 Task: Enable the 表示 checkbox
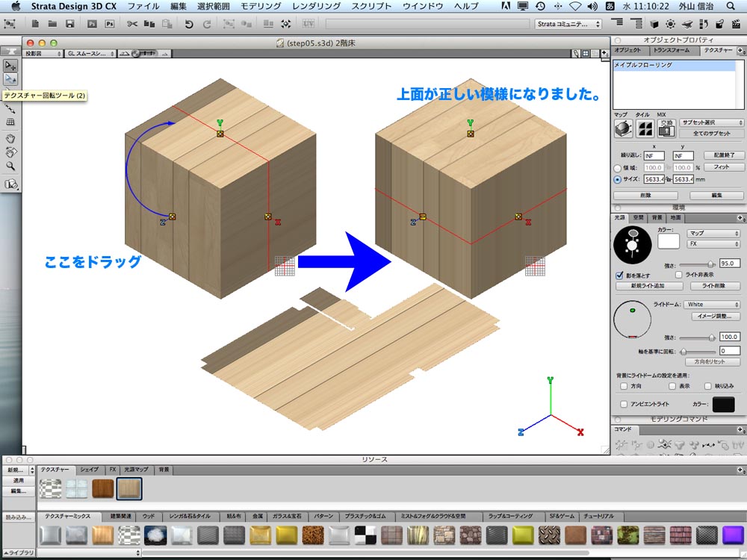point(672,386)
